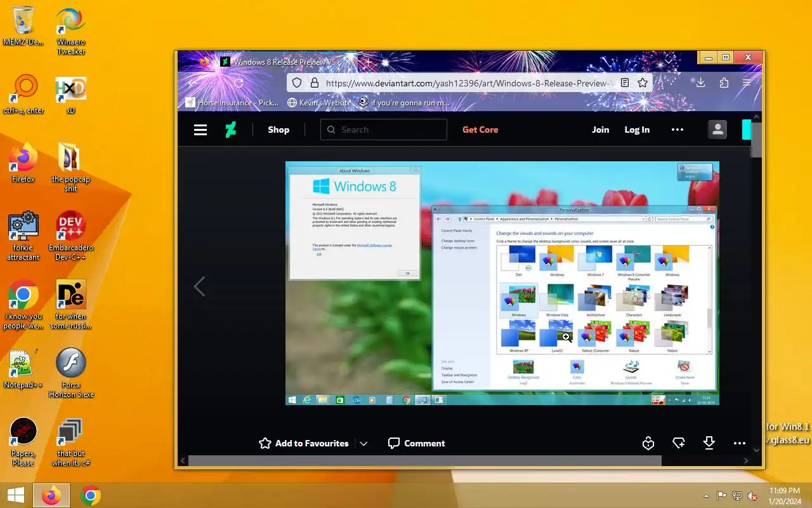Click the Get Core link

(x=480, y=130)
